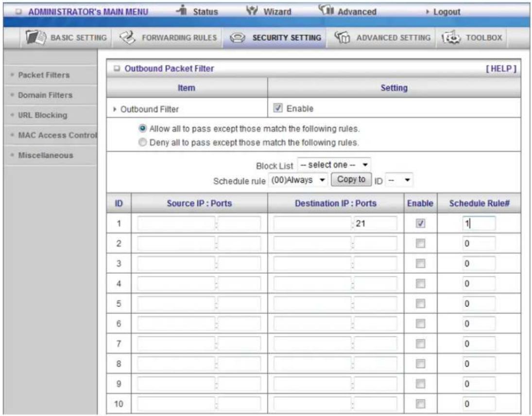The image size is (532, 416).
Task: Click the Advanced icon in top menu
Action: tap(326, 10)
